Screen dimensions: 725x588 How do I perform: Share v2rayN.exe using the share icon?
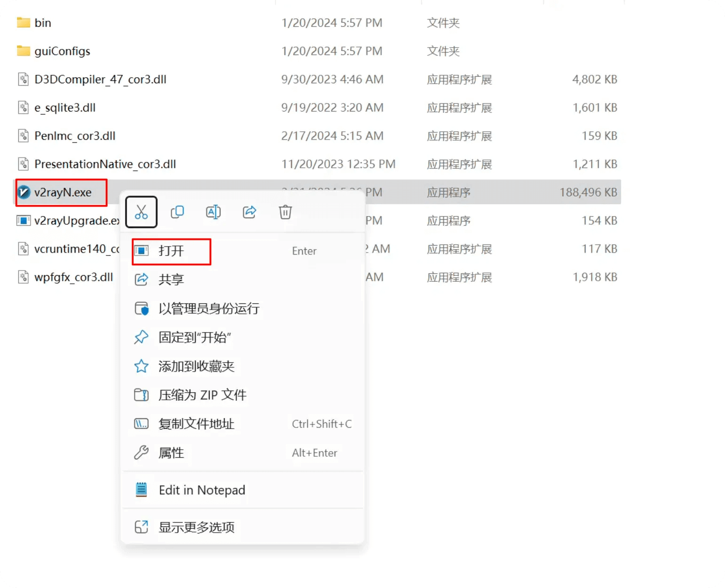[249, 212]
